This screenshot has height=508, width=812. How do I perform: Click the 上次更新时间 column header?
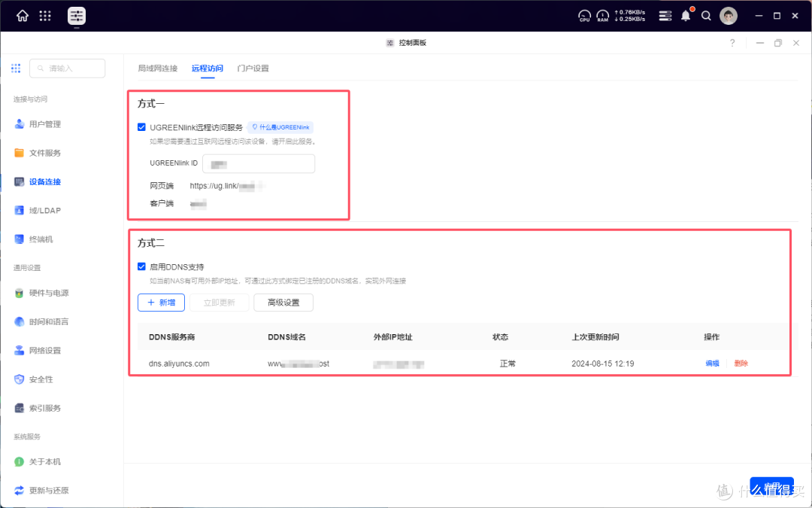coord(595,337)
